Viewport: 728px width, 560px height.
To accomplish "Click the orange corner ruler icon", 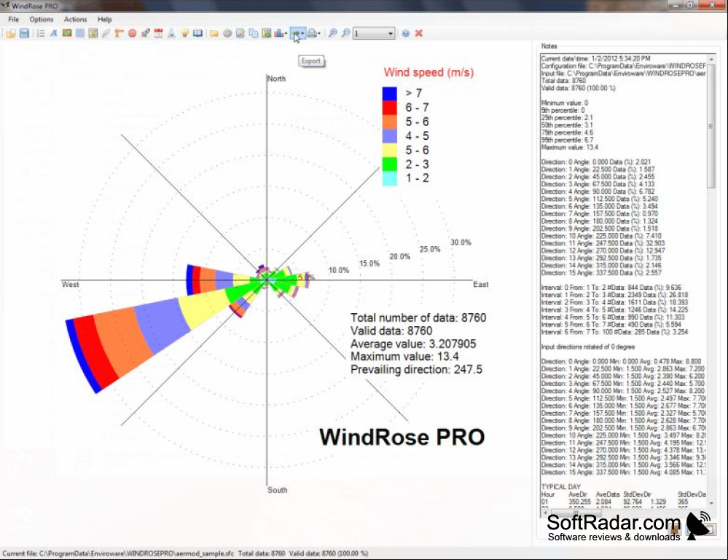I will click(x=119, y=33).
